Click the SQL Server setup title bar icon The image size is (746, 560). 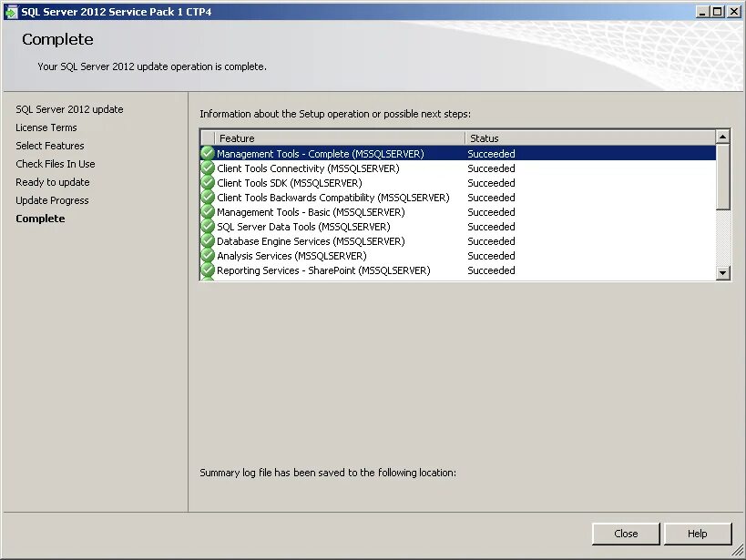(x=10, y=12)
